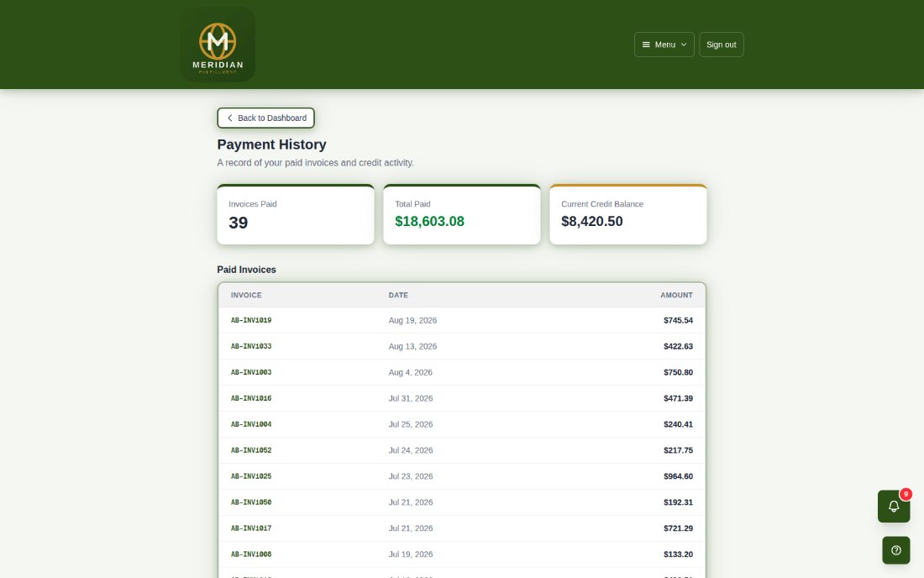Click the amount $750.80

[x=678, y=372]
